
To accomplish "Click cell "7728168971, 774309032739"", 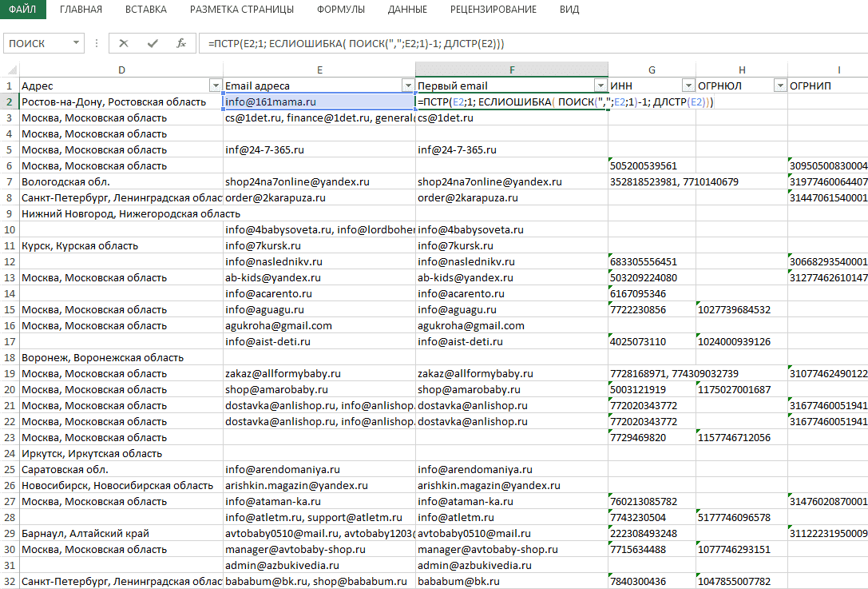I will point(652,374).
